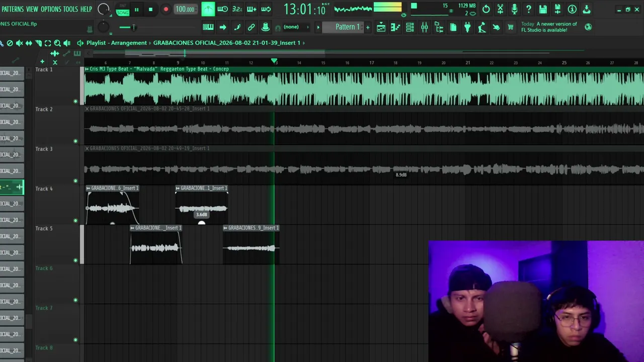Mute Track 1 using its green dot

[75, 101]
